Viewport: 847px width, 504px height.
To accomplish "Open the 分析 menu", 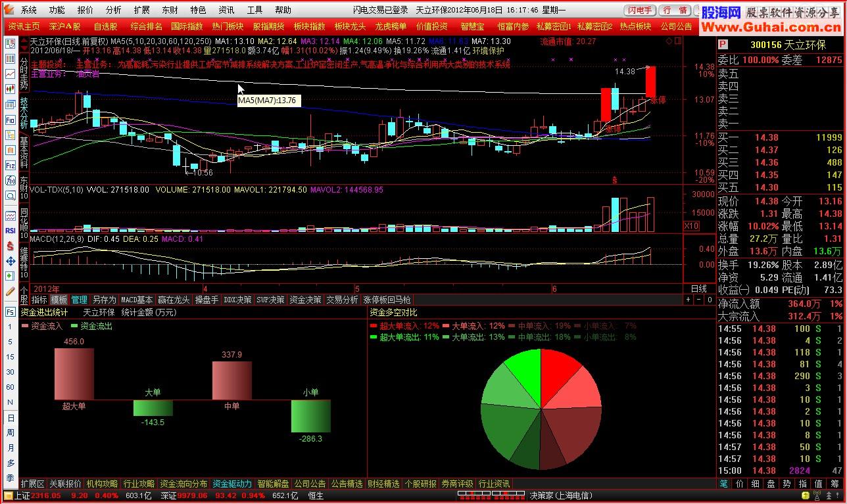I will [114, 10].
